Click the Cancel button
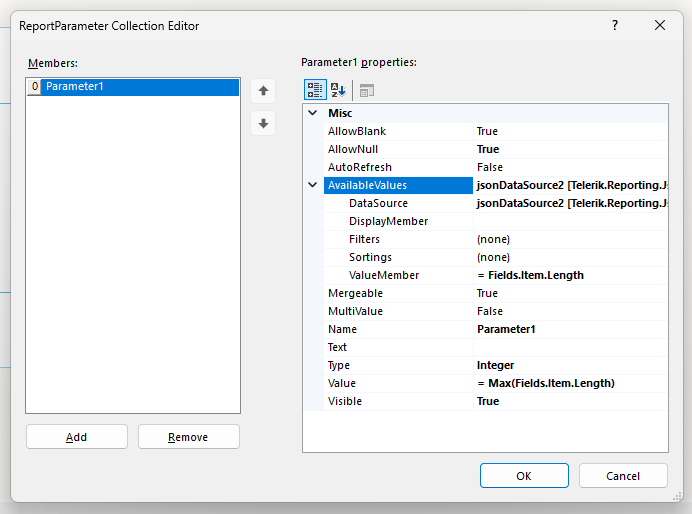The image size is (692, 514). 623,476
